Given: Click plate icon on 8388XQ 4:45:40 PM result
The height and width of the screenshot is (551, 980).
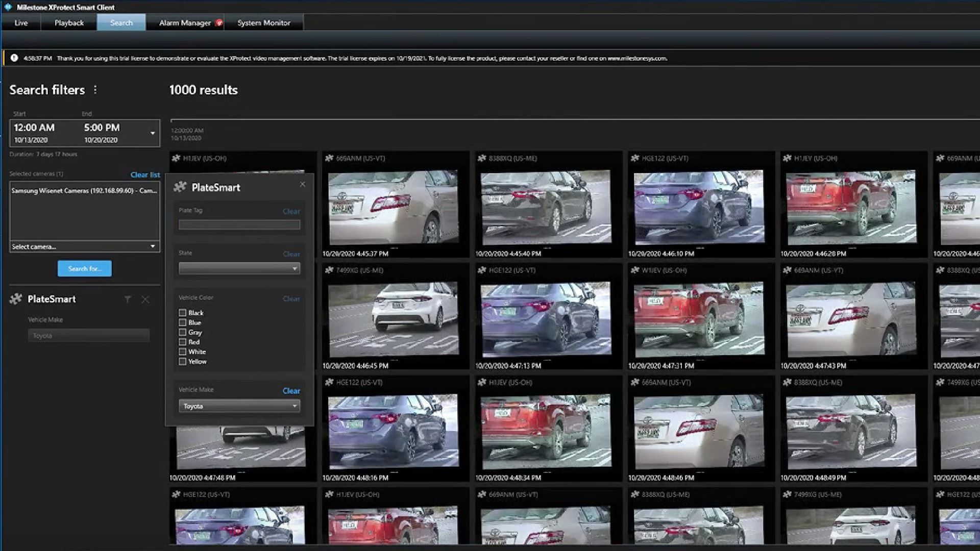Looking at the screenshot, I should click(x=482, y=158).
